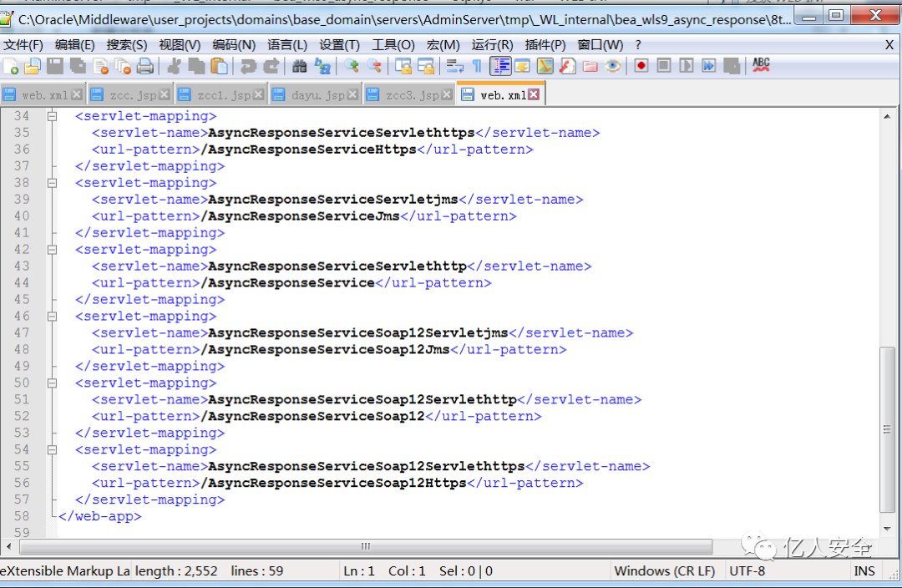
Task: Open the 运行(R) menu
Action: tap(492, 45)
